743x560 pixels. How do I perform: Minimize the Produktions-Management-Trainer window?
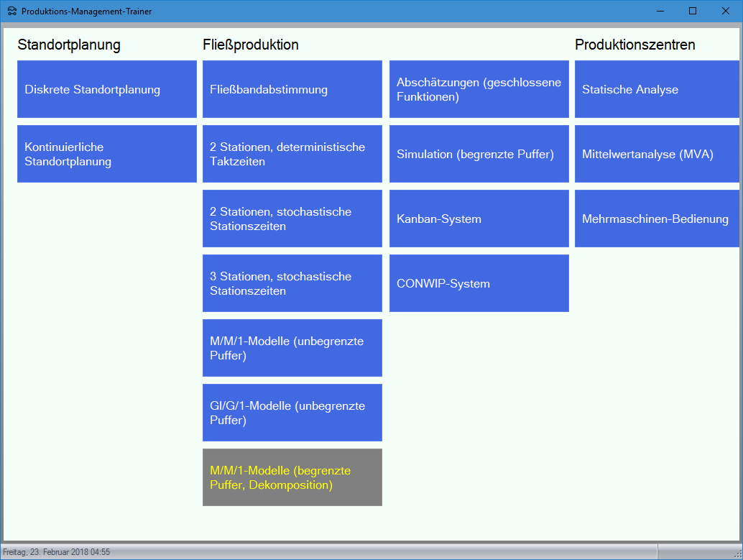pyautogui.click(x=660, y=11)
